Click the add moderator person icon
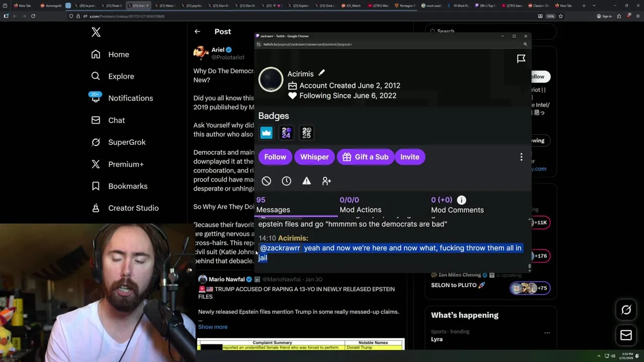The width and height of the screenshot is (644, 362). point(327,181)
